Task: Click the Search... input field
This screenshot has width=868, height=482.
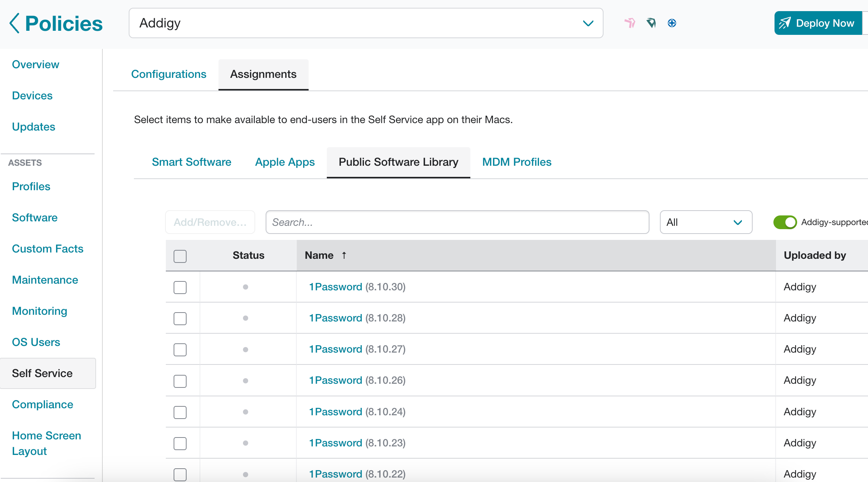Action: 457,222
